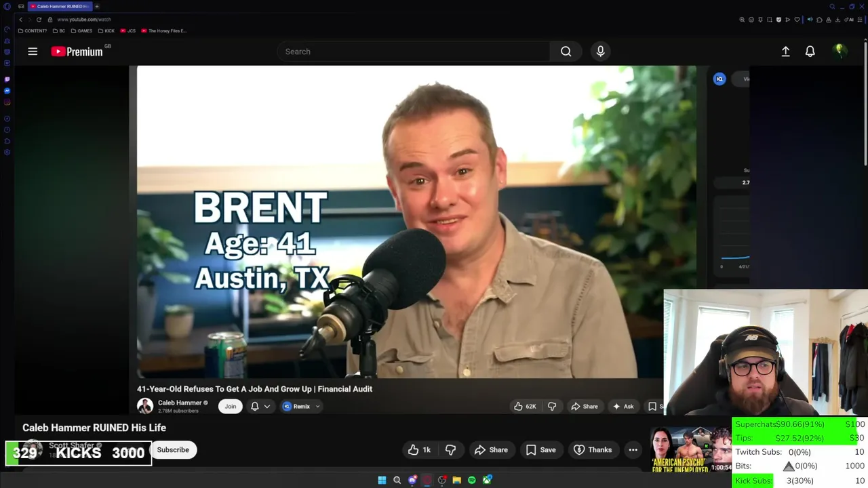The height and width of the screenshot is (488, 868).
Task: Share the Caleb Hammer RUINED His Life video
Action: tap(491, 450)
